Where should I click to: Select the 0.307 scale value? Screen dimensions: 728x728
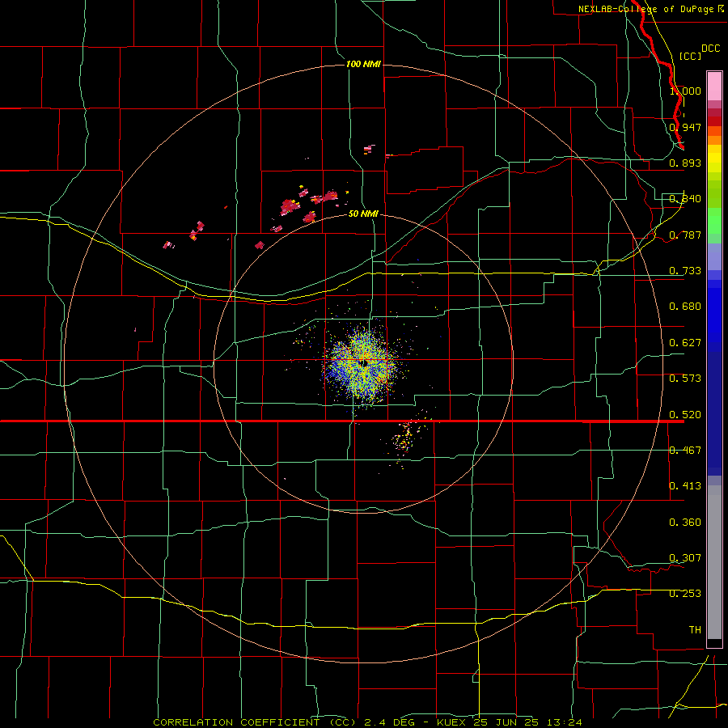[685, 558]
